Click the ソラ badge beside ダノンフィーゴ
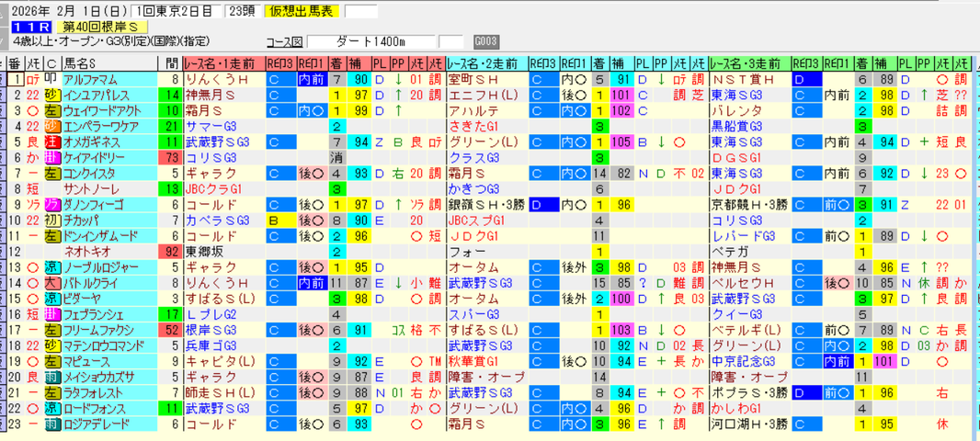The image size is (980, 441). (51, 204)
